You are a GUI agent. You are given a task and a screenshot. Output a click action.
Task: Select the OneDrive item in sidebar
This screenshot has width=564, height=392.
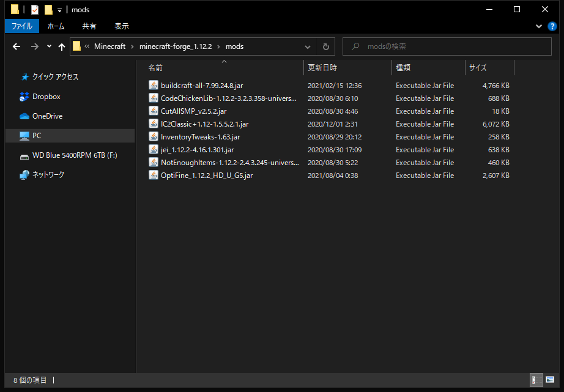(46, 116)
